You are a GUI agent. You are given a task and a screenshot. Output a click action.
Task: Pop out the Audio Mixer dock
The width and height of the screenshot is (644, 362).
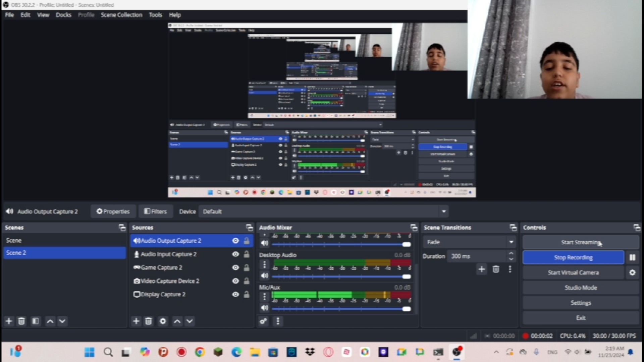click(x=414, y=228)
